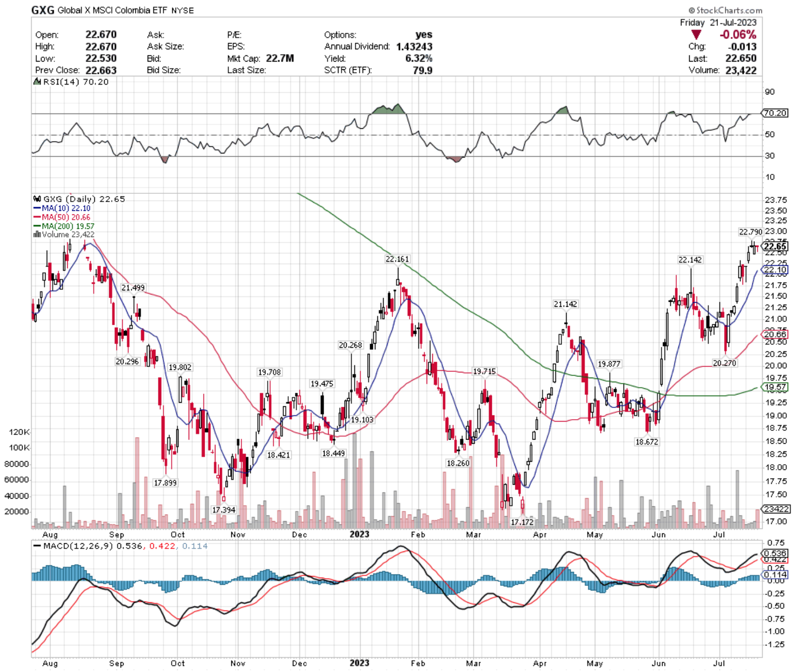Click the 22.10 MA axis tag
The width and height of the screenshot is (801, 672).
(x=775, y=270)
